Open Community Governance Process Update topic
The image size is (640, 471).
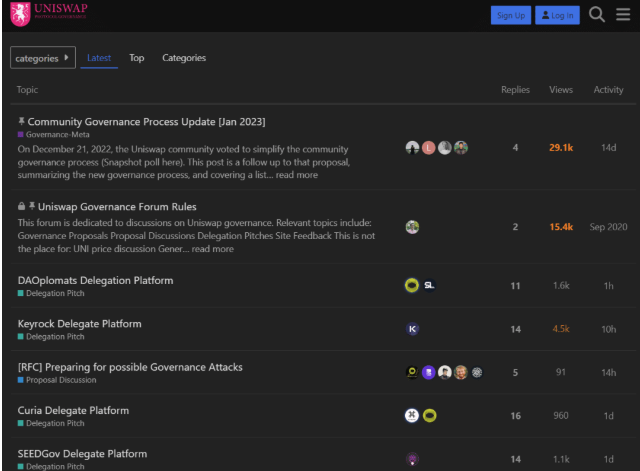tap(146, 122)
